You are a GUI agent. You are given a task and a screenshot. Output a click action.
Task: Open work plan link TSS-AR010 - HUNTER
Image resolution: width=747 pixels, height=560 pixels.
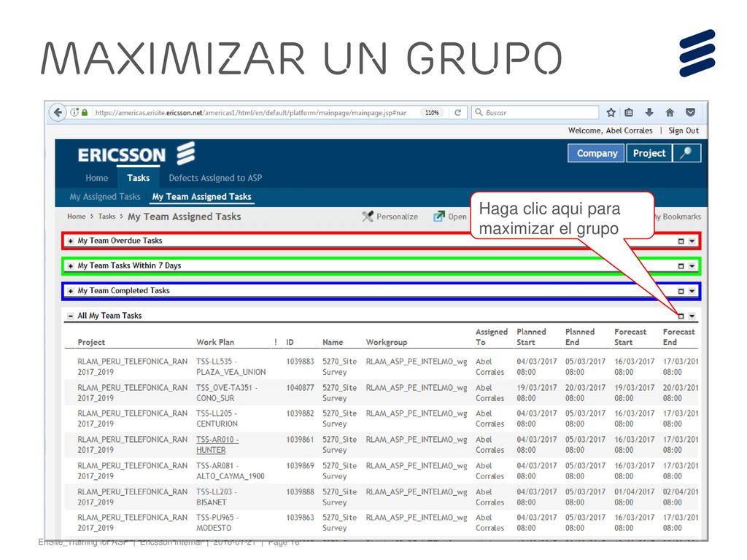217,445
